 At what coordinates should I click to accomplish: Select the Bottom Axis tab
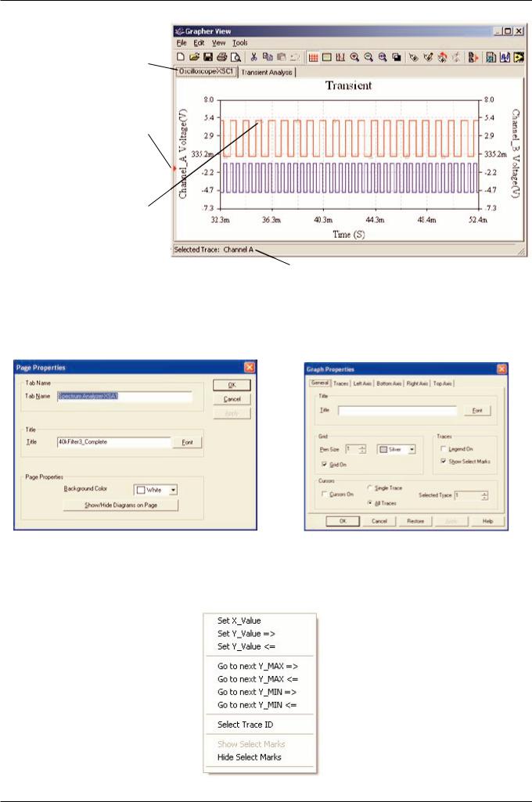(x=389, y=383)
